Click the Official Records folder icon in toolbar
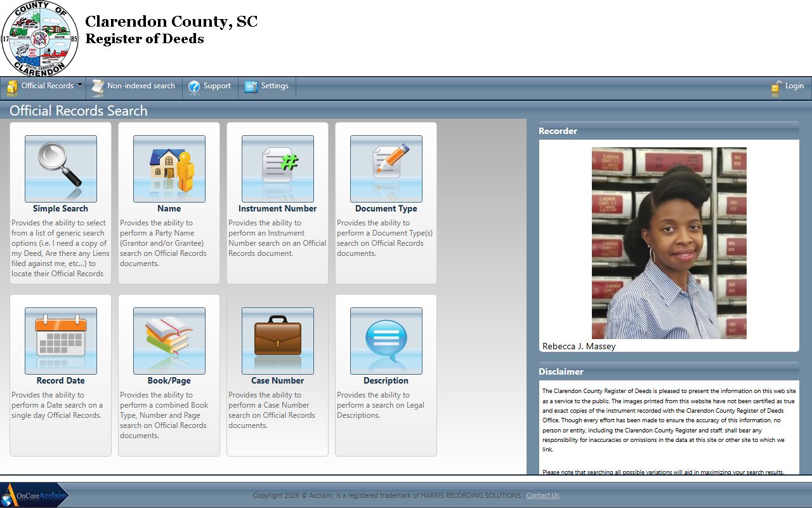The height and width of the screenshot is (508, 812). point(12,87)
